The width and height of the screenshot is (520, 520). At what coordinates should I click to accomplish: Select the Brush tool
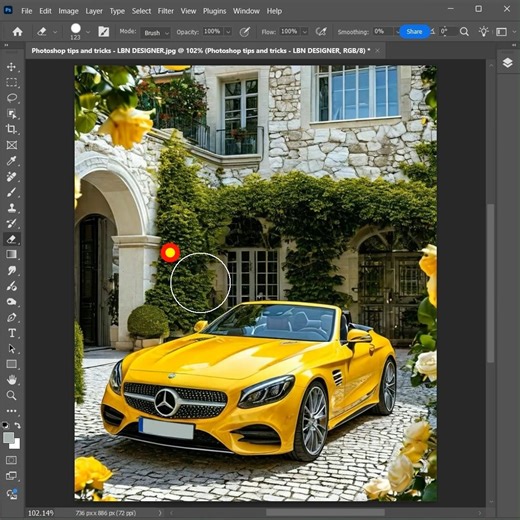coord(12,192)
